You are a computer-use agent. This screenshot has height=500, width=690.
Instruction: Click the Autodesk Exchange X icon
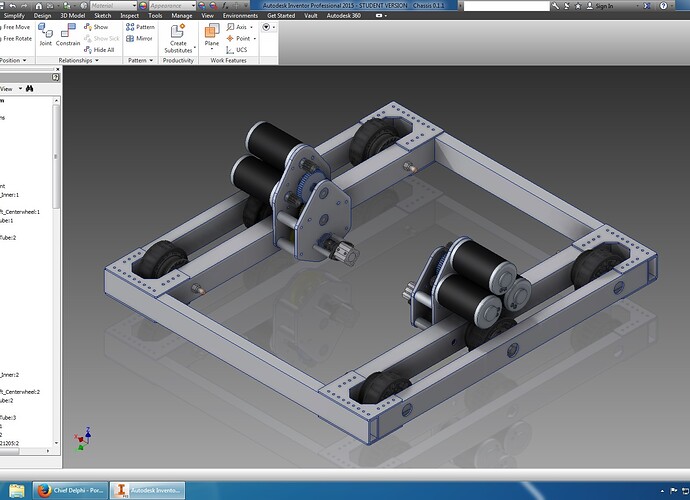pyautogui.click(x=647, y=6)
